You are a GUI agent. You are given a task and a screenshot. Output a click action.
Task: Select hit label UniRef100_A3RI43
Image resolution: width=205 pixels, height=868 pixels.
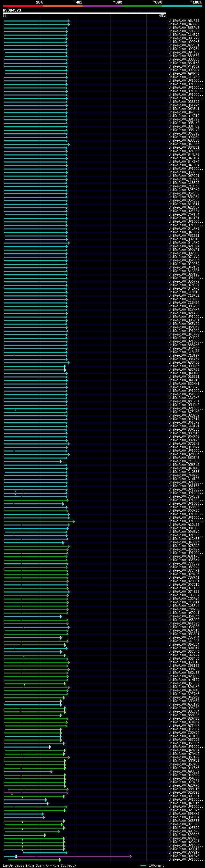(184, 440)
